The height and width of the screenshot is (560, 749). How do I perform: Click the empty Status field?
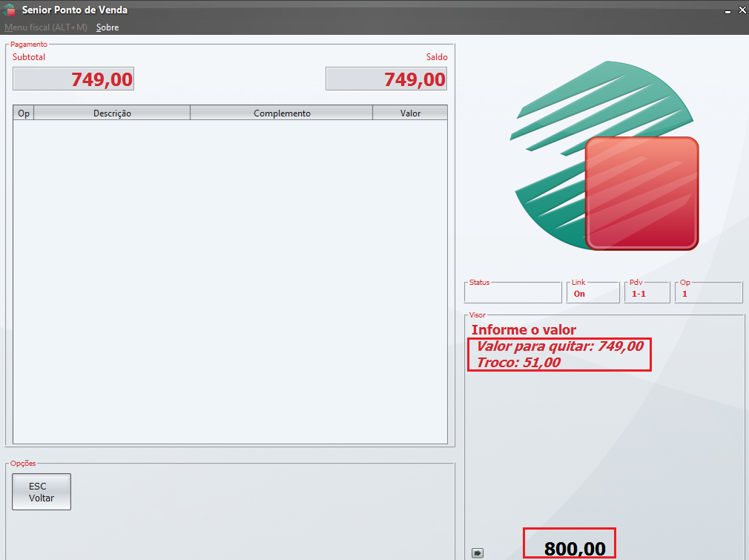(x=513, y=292)
